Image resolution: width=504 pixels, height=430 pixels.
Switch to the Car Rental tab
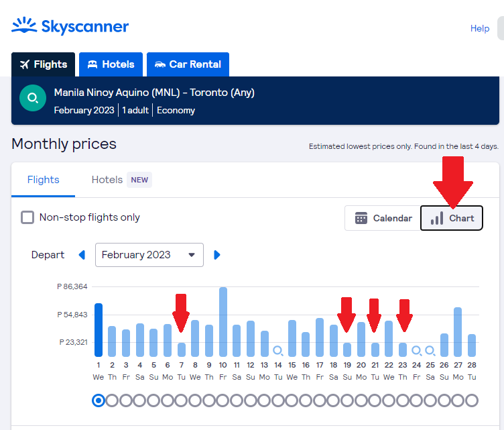[188, 64]
